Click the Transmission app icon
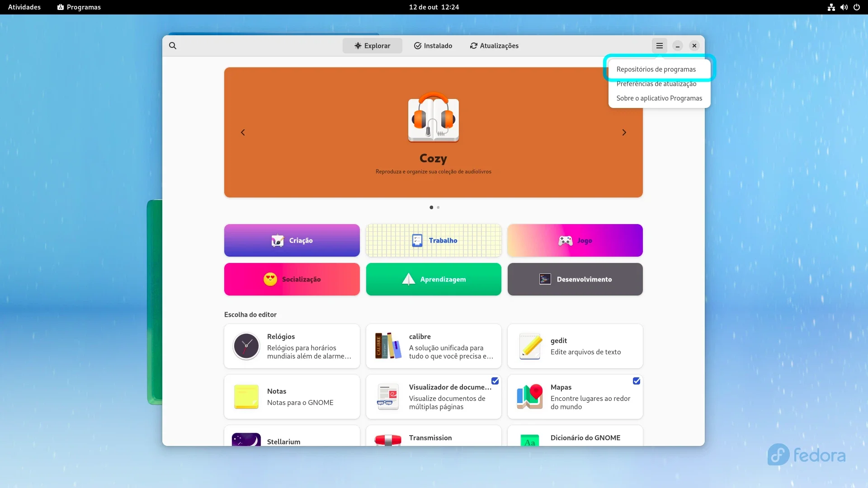Screen dimensions: 868x488 (x=388, y=440)
